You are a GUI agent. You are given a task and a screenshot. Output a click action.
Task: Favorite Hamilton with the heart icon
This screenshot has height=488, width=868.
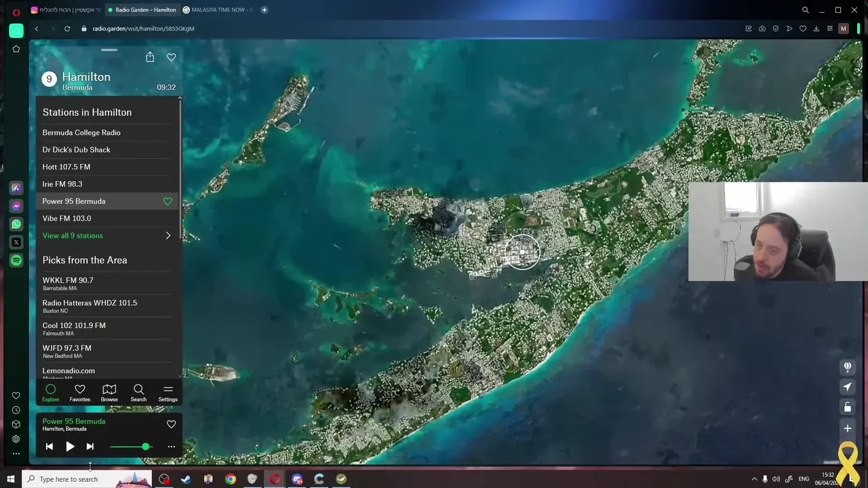click(x=171, y=58)
